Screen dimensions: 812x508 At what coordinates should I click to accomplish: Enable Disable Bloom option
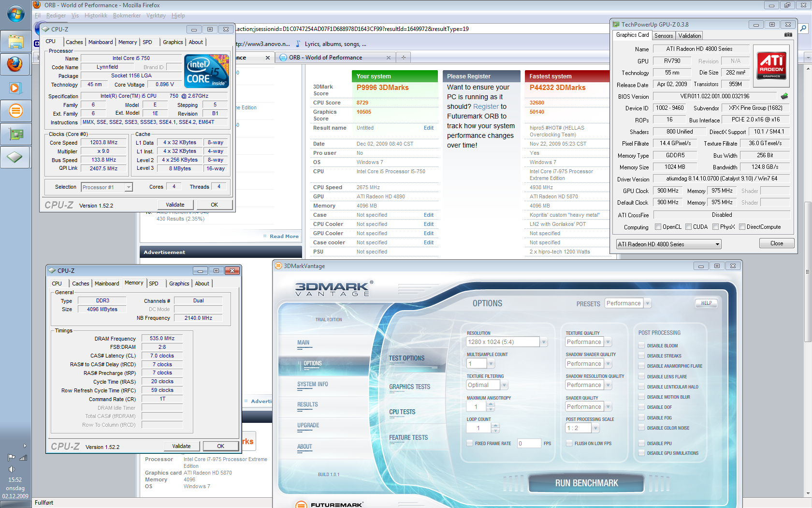641,345
